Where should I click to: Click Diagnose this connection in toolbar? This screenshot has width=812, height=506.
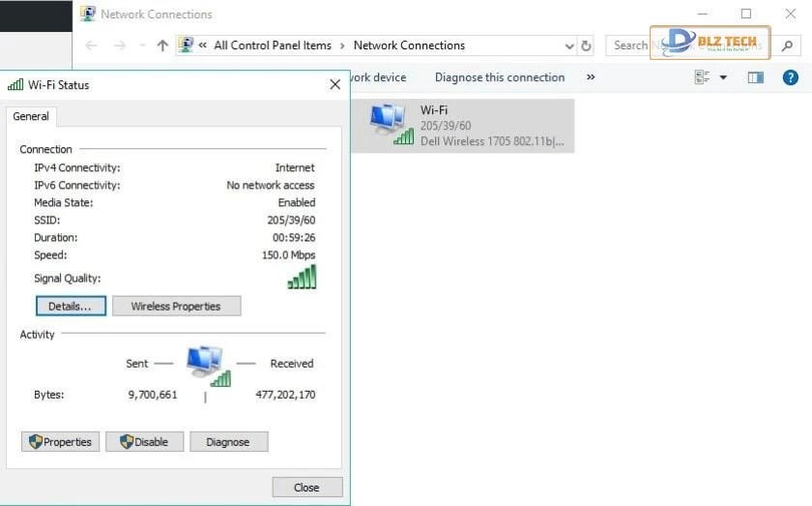499,77
